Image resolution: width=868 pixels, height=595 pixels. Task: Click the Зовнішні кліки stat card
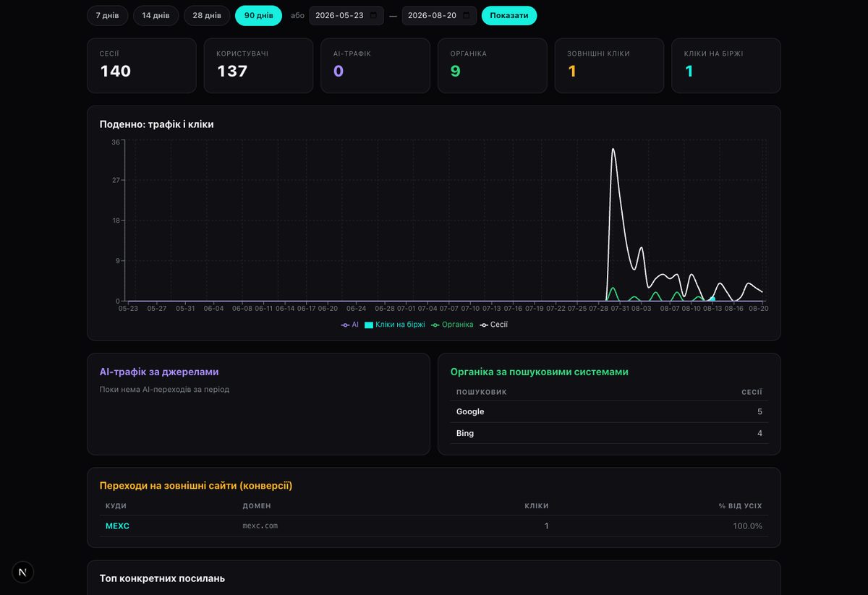coord(609,65)
